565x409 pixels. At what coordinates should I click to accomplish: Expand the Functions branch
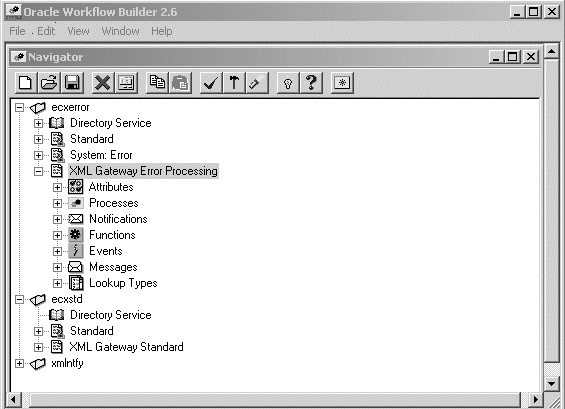click(57, 235)
